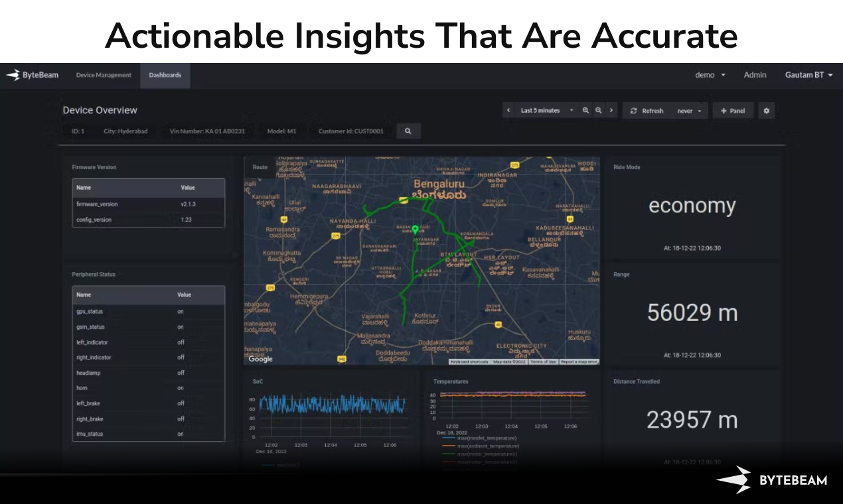Click the left_indicator row
This screenshot has width=843, height=504.
(x=149, y=342)
